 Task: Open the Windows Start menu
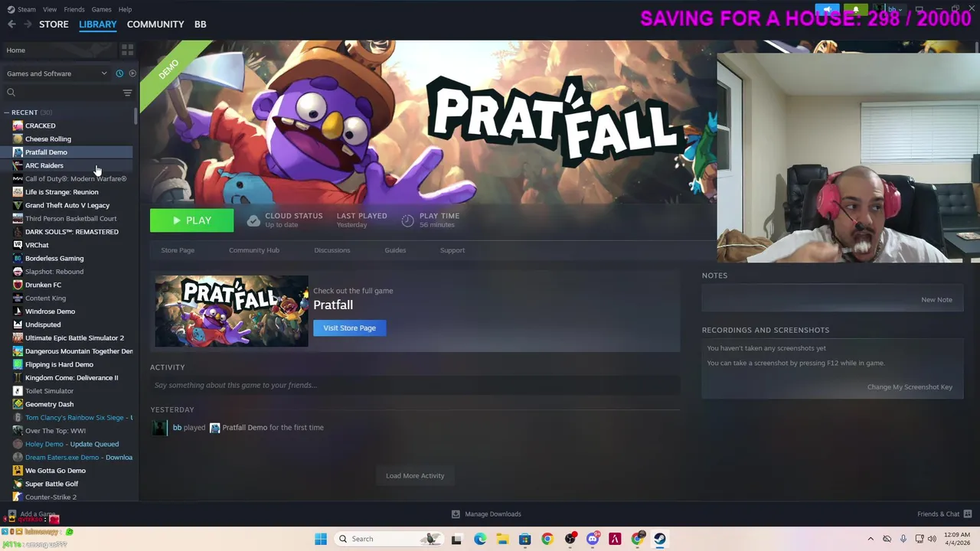tap(321, 539)
